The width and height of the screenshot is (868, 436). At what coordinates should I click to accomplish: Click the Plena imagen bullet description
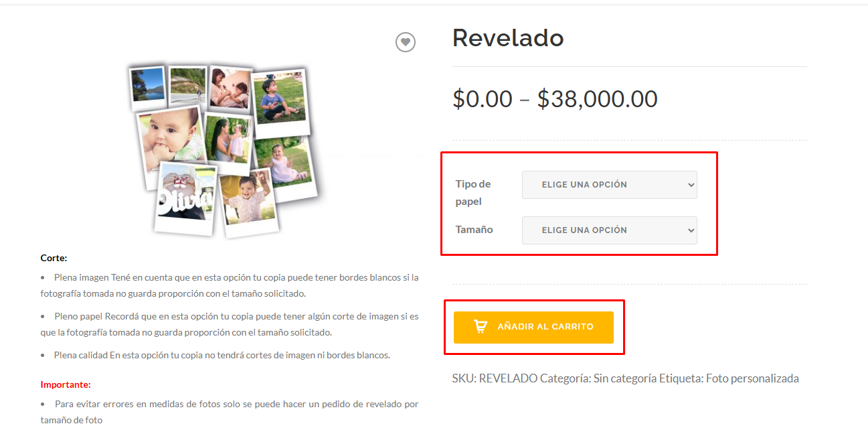click(x=230, y=285)
